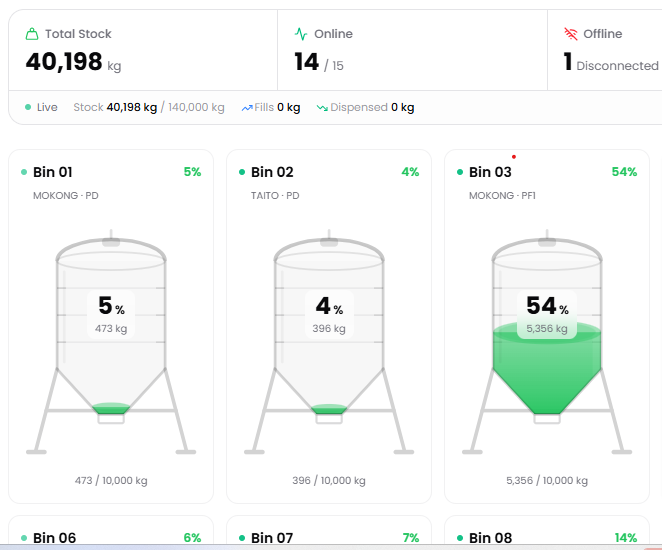The width and height of the screenshot is (662, 552).
Task: Click the Offline no-signal icon
Action: pyautogui.click(x=571, y=34)
